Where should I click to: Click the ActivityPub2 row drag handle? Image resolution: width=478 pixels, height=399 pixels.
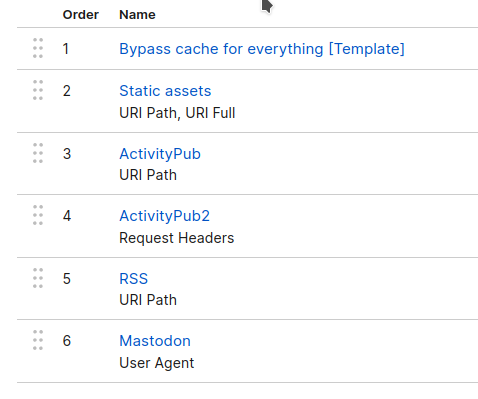point(38,215)
